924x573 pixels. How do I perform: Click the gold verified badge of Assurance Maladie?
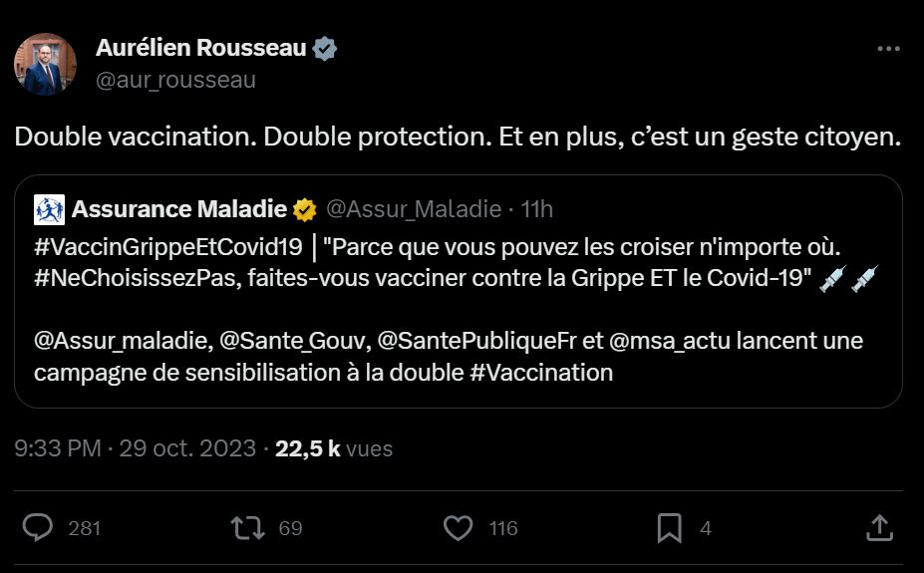304,209
